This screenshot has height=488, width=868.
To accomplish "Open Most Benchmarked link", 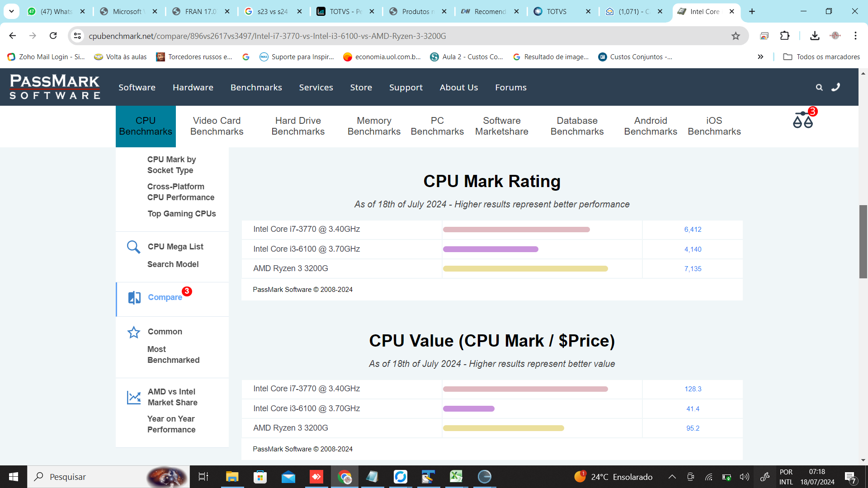I will (x=174, y=355).
